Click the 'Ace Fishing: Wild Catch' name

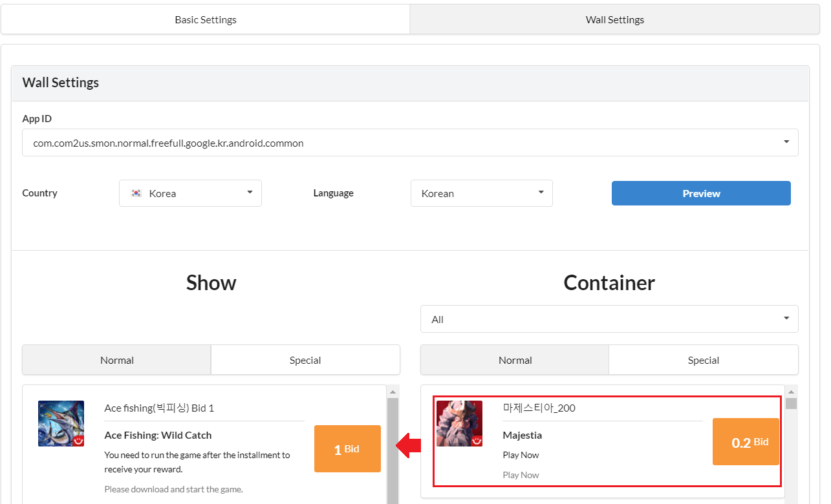[x=158, y=435]
